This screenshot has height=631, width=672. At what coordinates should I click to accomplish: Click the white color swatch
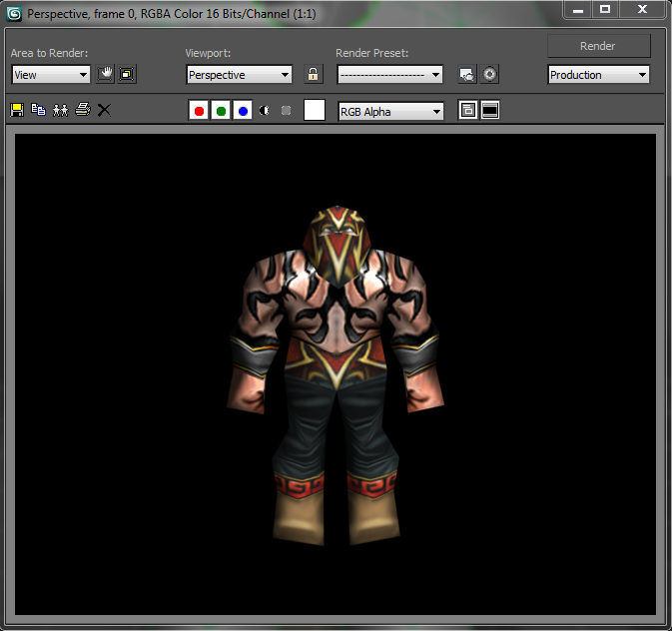(315, 110)
